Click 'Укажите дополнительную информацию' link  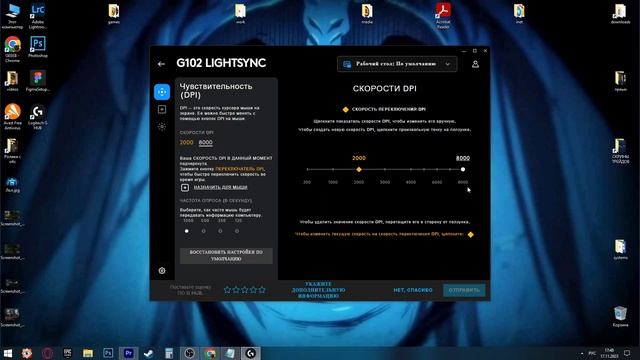pos(318,290)
